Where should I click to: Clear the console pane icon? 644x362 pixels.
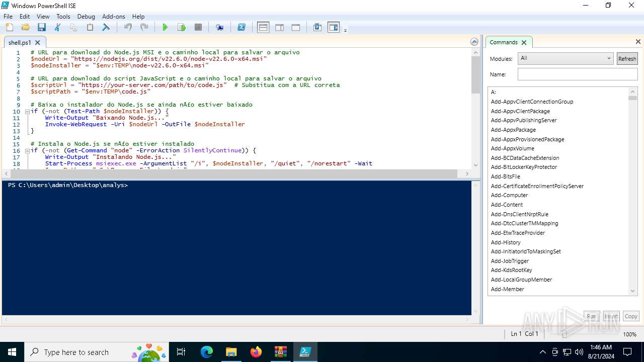[x=106, y=28]
